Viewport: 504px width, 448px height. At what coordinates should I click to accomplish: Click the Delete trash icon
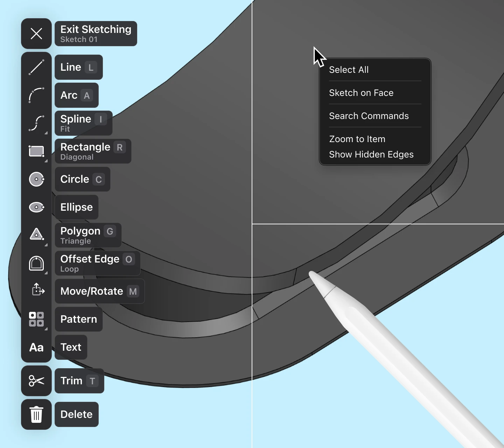click(36, 414)
